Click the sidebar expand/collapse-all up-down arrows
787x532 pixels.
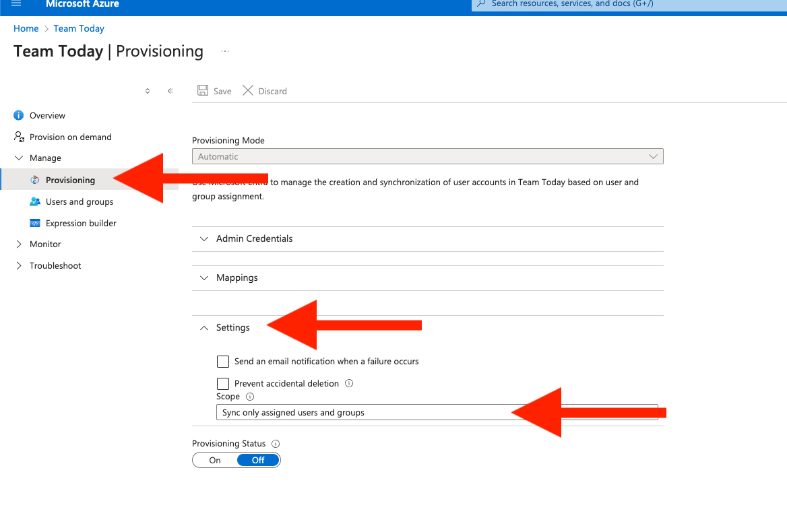click(x=148, y=91)
